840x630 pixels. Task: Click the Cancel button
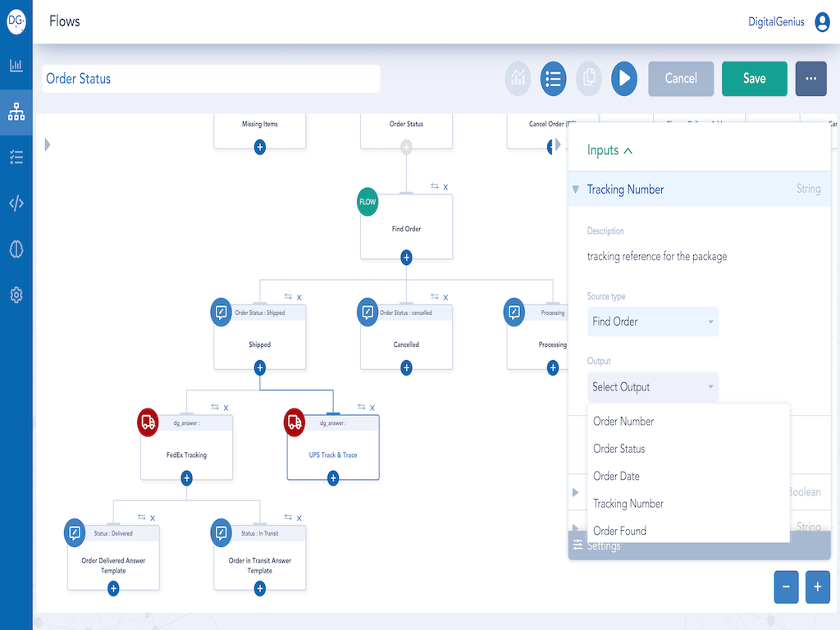click(x=681, y=79)
